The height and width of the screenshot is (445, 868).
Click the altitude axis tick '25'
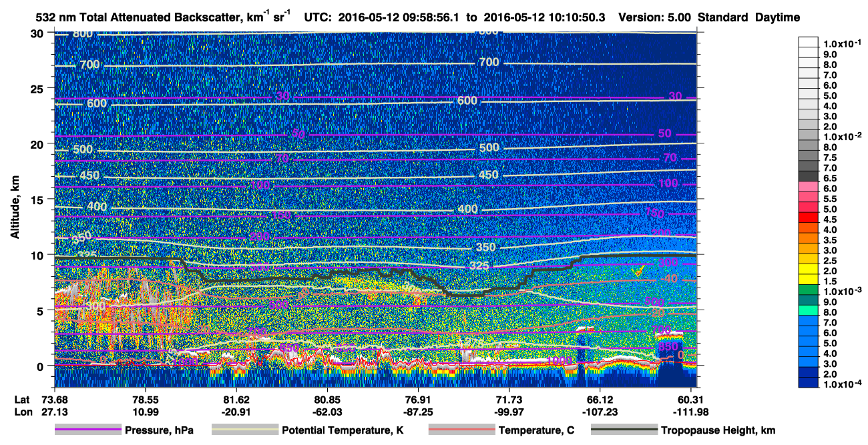click(39, 89)
